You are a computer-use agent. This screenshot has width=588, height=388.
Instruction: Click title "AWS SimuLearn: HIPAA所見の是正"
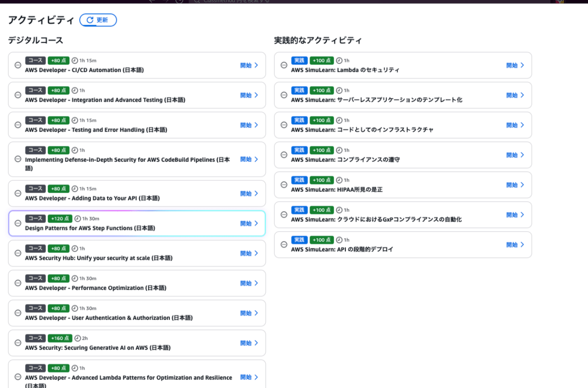click(337, 190)
